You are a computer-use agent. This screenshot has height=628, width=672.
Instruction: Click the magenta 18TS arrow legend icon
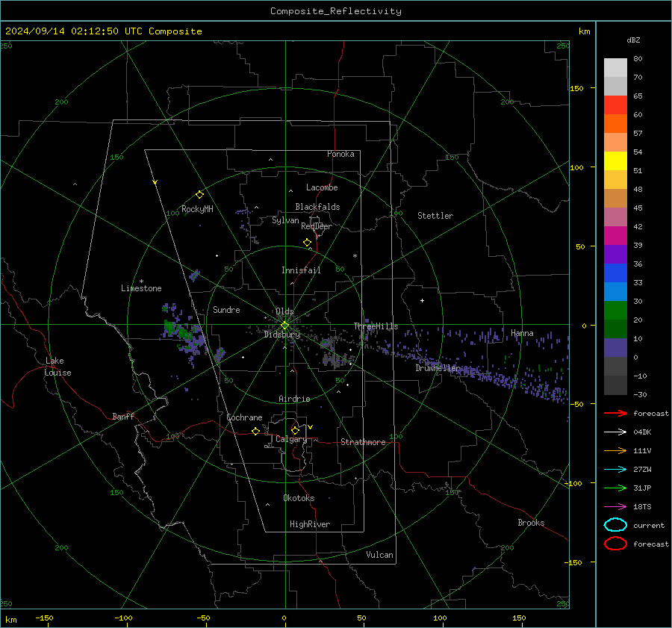(x=615, y=507)
